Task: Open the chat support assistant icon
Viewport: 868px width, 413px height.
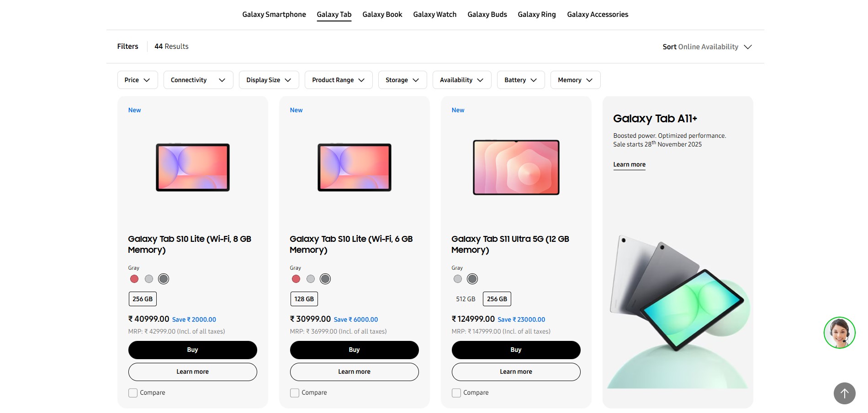Action: click(x=840, y=332)
